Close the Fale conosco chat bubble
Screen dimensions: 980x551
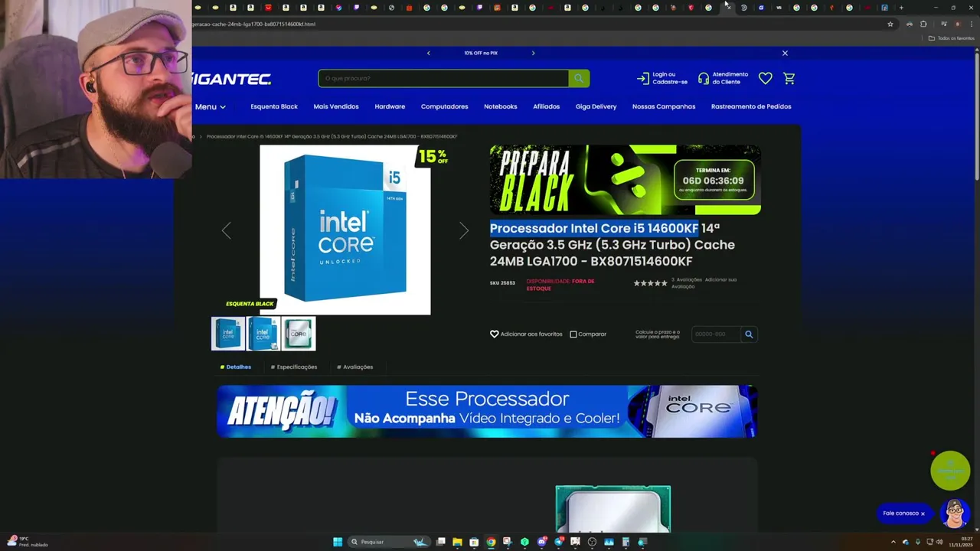tap(923, 514)
